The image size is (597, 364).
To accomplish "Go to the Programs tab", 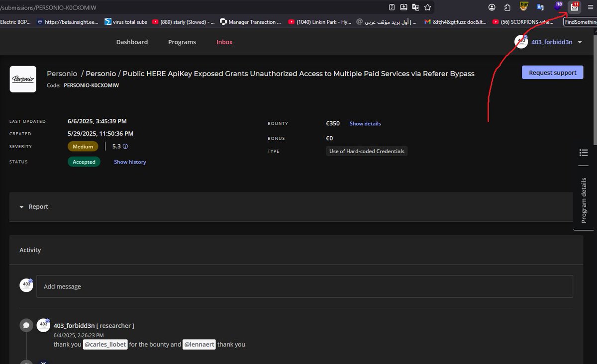I will (182, 42).
